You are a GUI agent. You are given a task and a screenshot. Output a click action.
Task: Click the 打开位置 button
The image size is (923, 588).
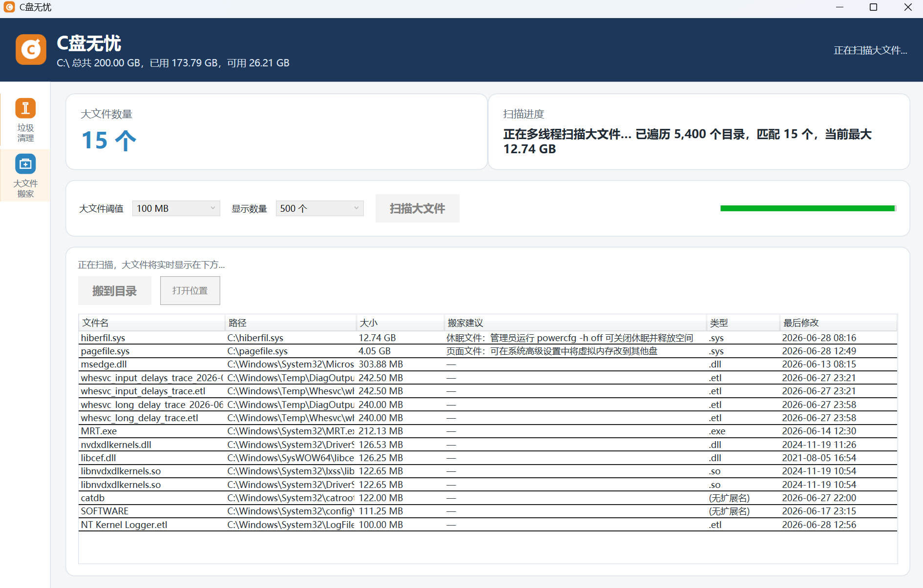(x=190, y=291)
